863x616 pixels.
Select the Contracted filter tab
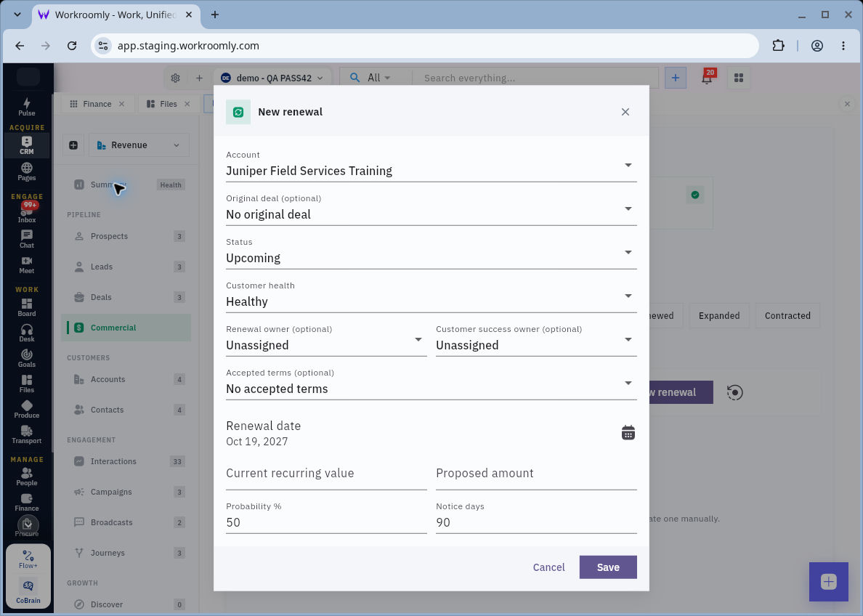(787, 315)
